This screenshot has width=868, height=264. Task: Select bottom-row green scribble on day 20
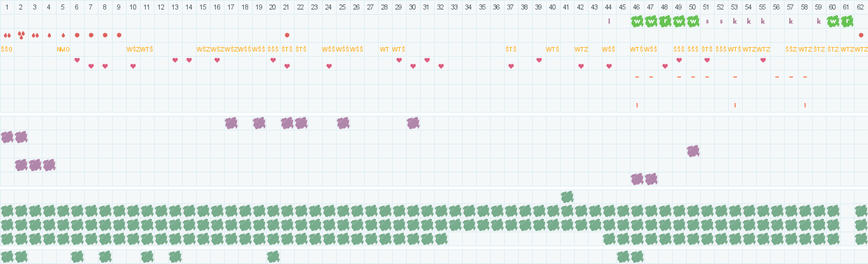[x=273, y=256]
